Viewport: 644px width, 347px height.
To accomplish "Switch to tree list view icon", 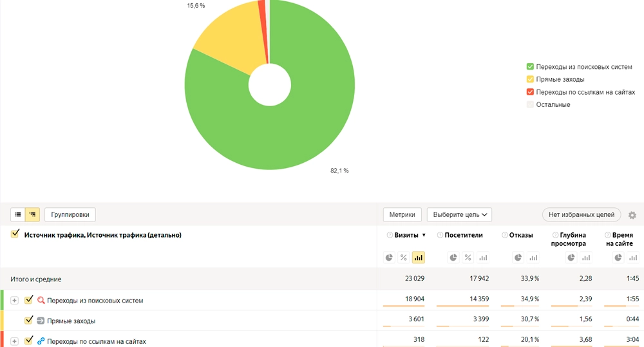I will tap(32, 214).
